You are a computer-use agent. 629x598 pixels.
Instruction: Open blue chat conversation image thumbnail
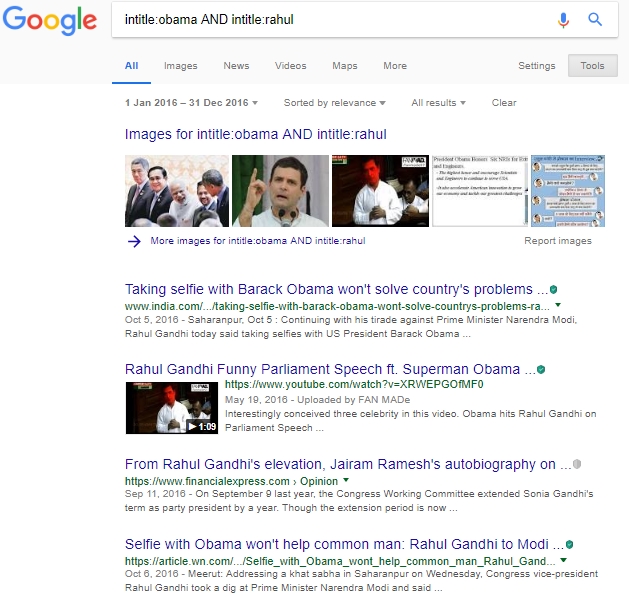(x=568, y=191)
